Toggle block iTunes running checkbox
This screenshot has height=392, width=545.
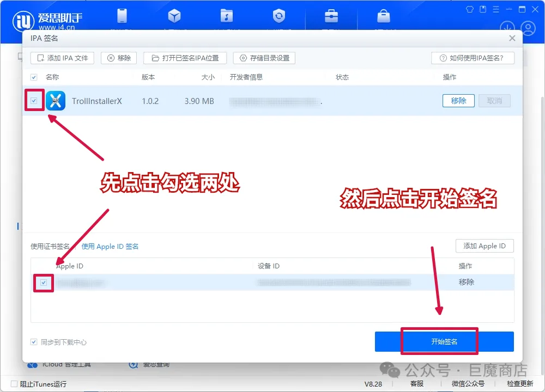pos(14,384)
